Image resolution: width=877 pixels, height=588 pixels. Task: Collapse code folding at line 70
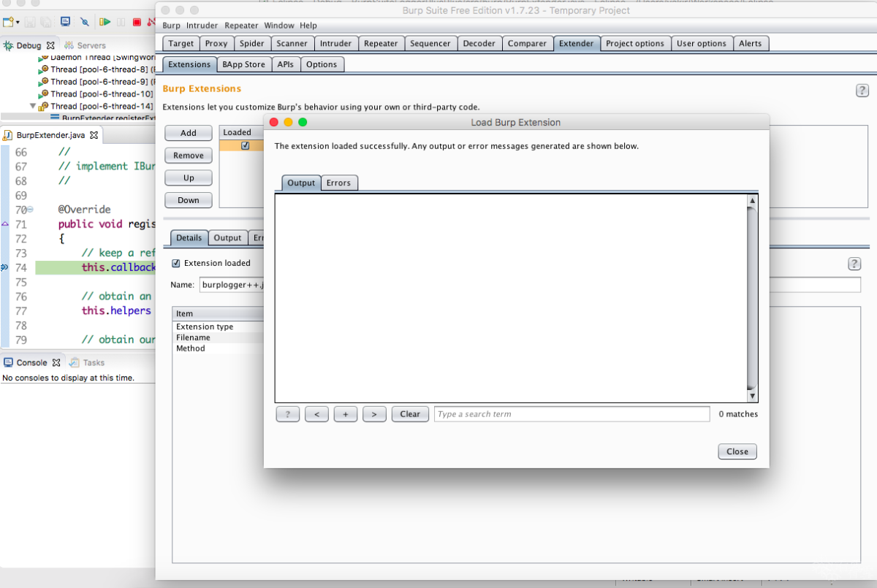pos(30,210)
